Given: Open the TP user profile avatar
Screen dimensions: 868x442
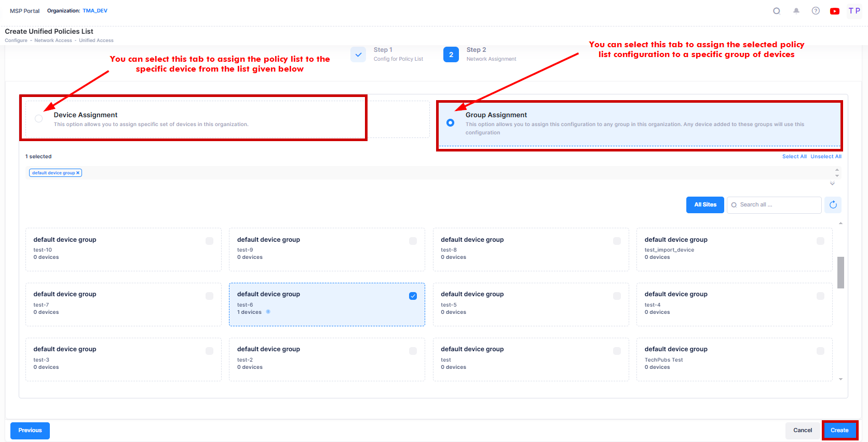Looking at the screenshot, I should [x=854, y=11].
